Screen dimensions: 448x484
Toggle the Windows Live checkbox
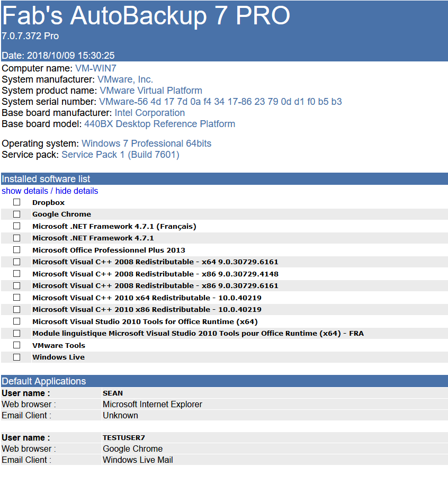tap(16, 357)
